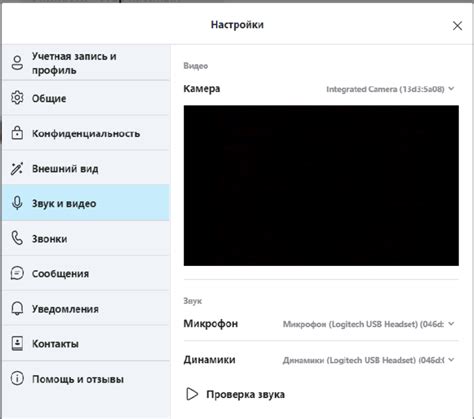474x419 pixels.
Task: Click the chat bubble icon for Сообщения
Action: pos(17,273)
